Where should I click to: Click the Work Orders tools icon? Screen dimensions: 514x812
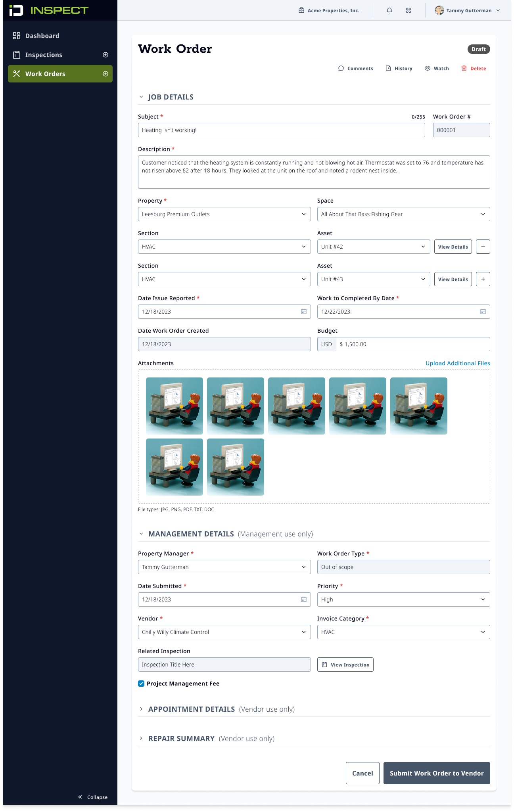(17, 74)
